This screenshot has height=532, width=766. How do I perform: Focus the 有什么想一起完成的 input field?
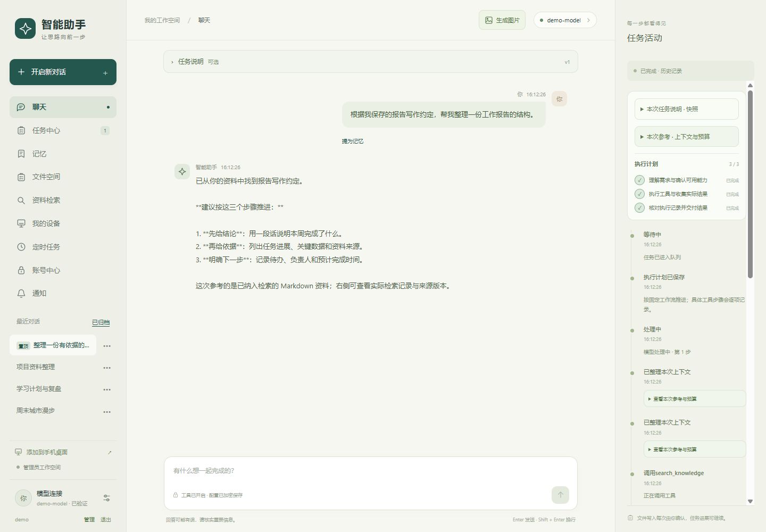click(371, 471)
